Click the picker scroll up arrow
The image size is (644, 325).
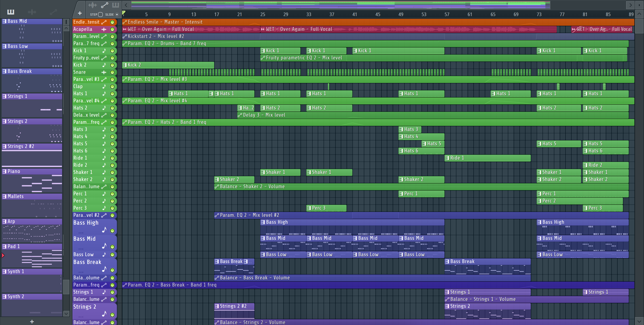pyautogui.click(x=66, y=28)
